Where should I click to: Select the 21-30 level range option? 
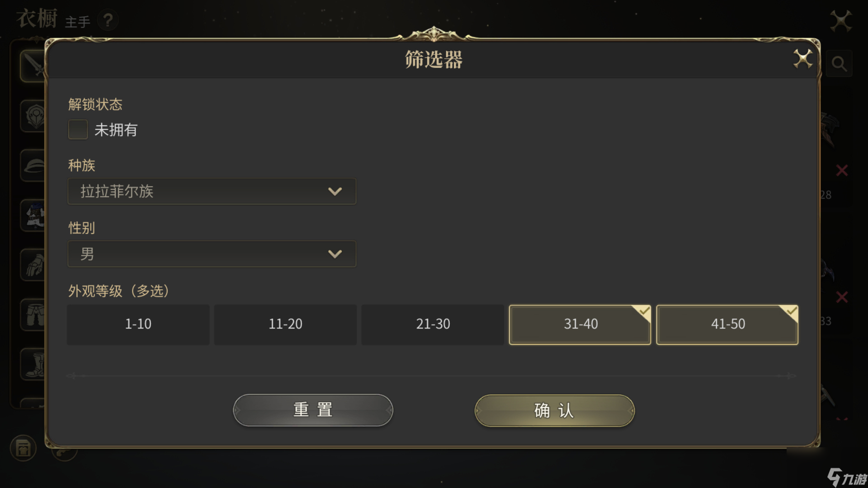(433, 324)
